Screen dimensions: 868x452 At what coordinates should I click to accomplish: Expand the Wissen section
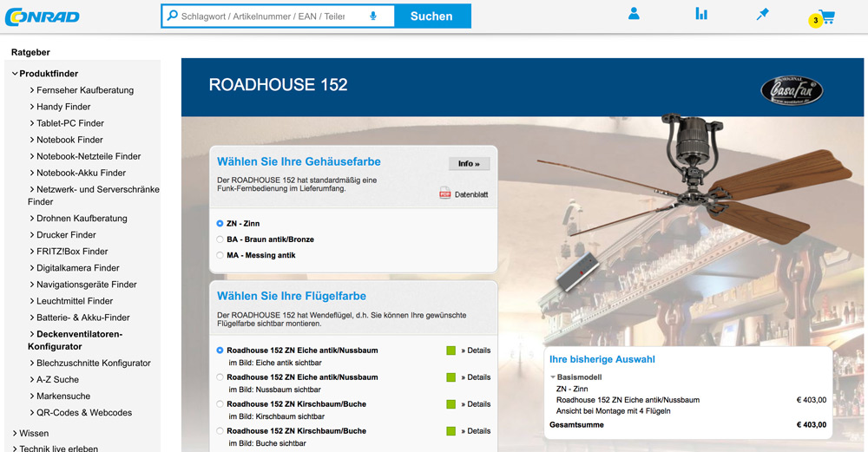[x=15, y=433]
